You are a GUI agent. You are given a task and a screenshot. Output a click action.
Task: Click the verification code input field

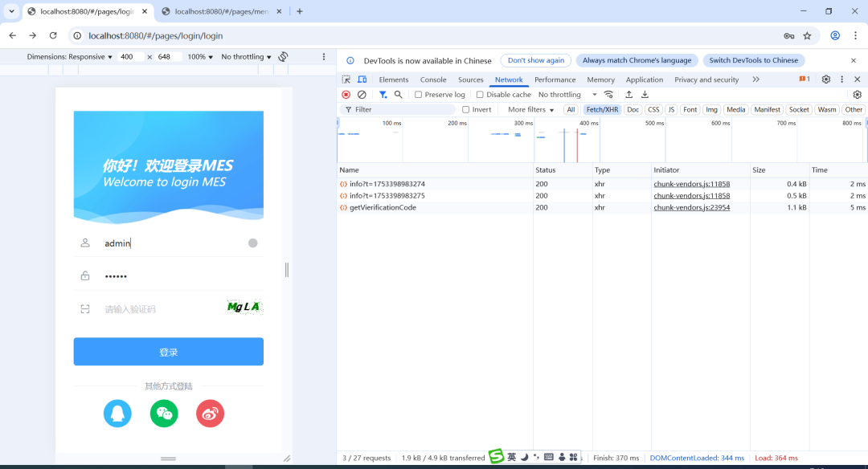[x=161, y=309]
